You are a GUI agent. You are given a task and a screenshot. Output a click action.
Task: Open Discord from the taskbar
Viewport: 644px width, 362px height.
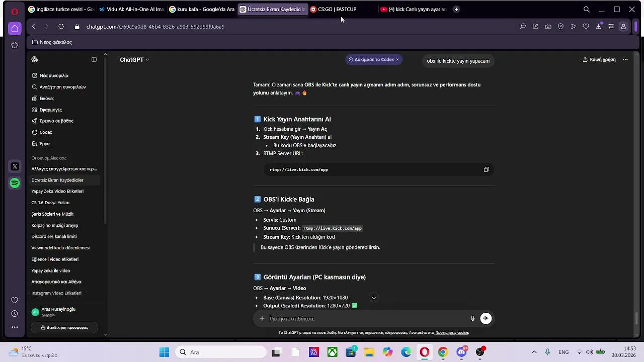pyautogui.click(x=461, y=352)
